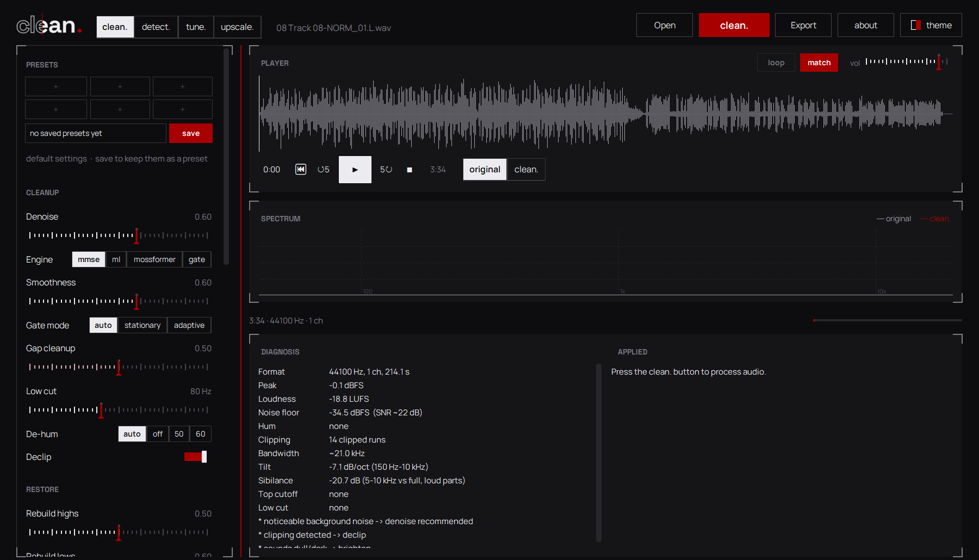Enable loop playback

(776, 63)
